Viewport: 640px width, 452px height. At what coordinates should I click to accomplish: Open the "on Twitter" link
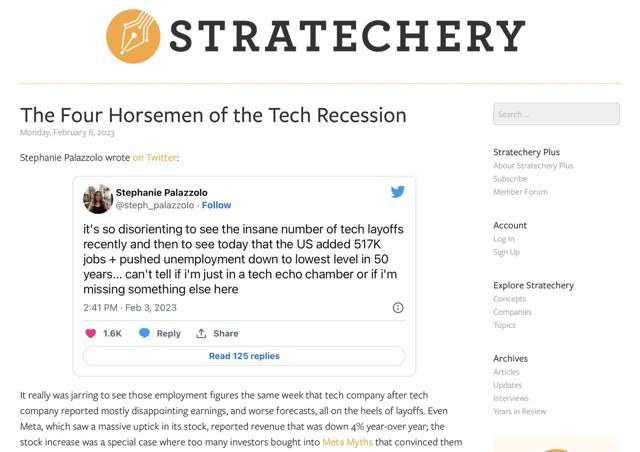point(155,158)
